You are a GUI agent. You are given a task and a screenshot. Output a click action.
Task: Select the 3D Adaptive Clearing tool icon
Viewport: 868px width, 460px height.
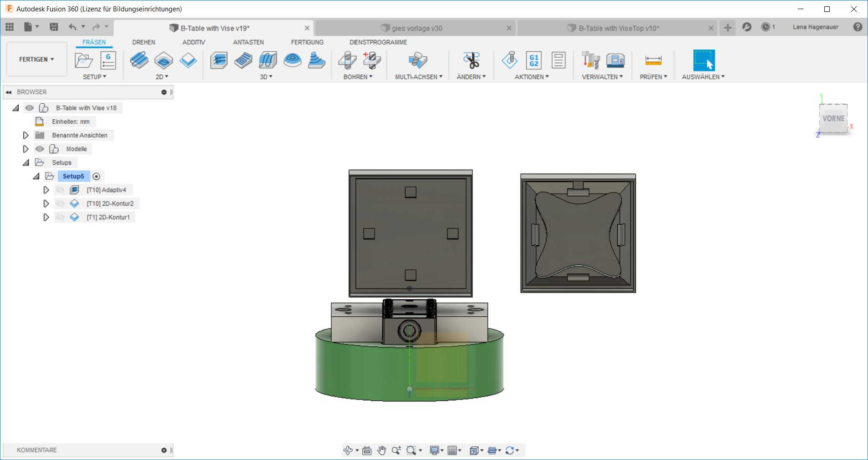coord(218,60)
